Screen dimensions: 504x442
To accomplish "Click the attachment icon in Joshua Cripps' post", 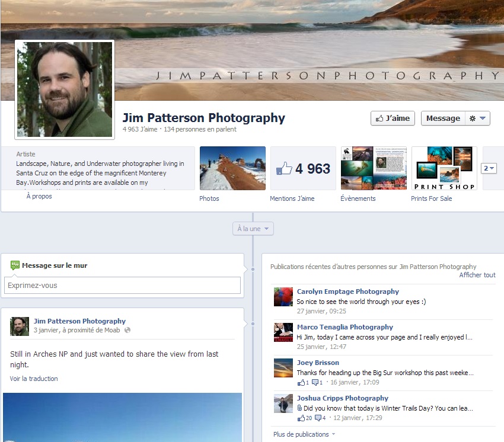I will (299, 408).
